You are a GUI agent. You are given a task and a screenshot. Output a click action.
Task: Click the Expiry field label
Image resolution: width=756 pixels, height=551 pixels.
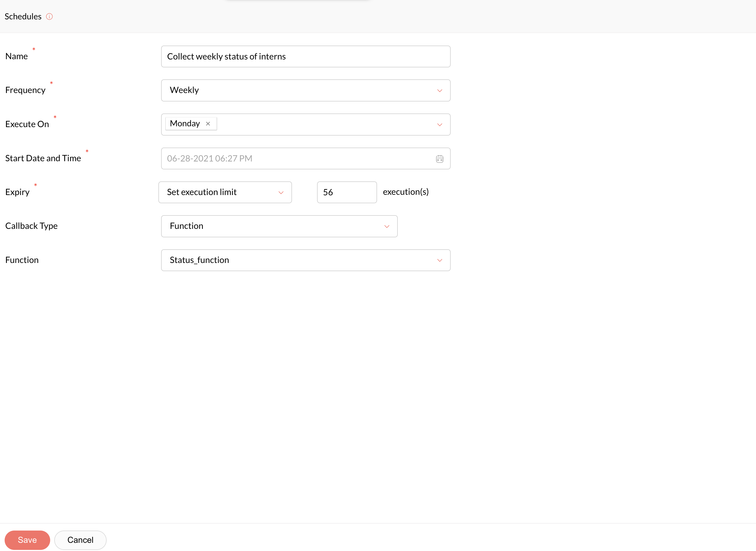17,192
